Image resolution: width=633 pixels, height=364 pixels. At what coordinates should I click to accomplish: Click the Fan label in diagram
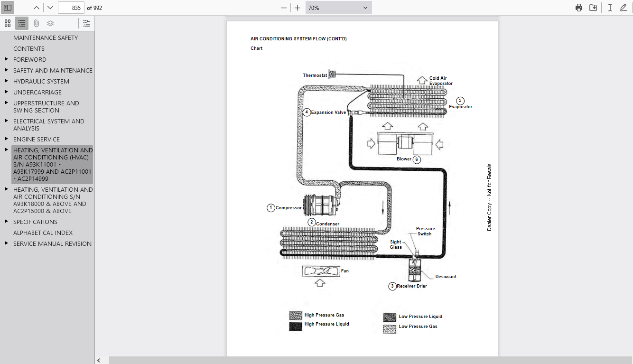coord(344,271)
